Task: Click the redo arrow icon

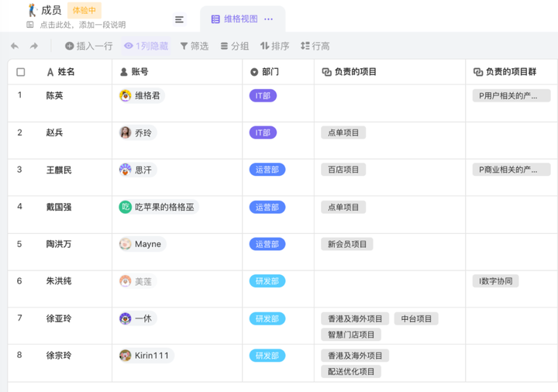Action: (34, 46)
